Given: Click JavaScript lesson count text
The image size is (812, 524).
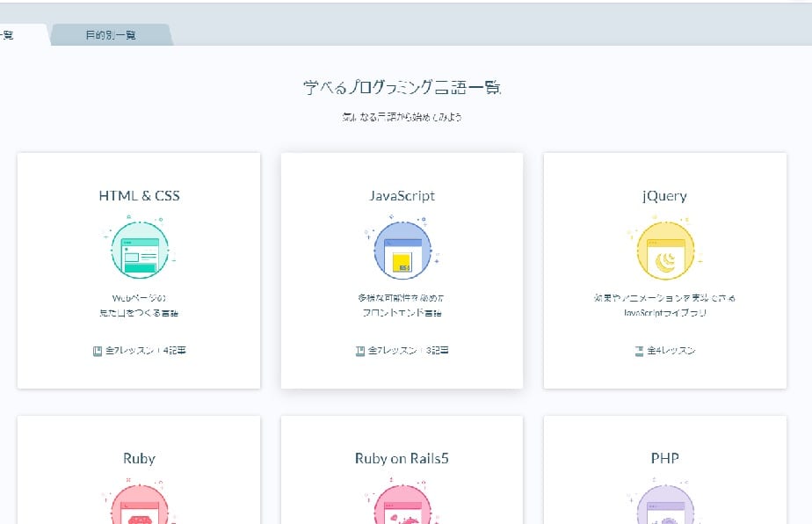Looking at the screenshot, I should click(409, 351).
